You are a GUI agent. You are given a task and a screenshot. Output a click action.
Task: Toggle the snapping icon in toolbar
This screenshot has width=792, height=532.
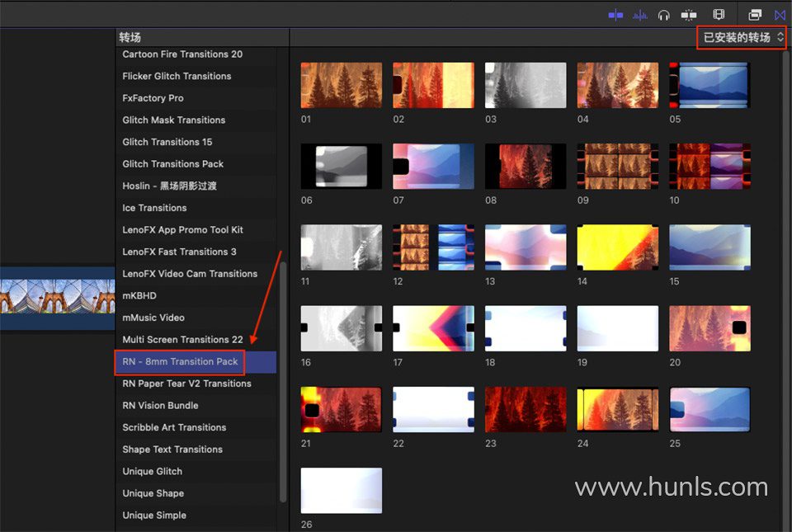pyautogui.click(x=689, y=15)
